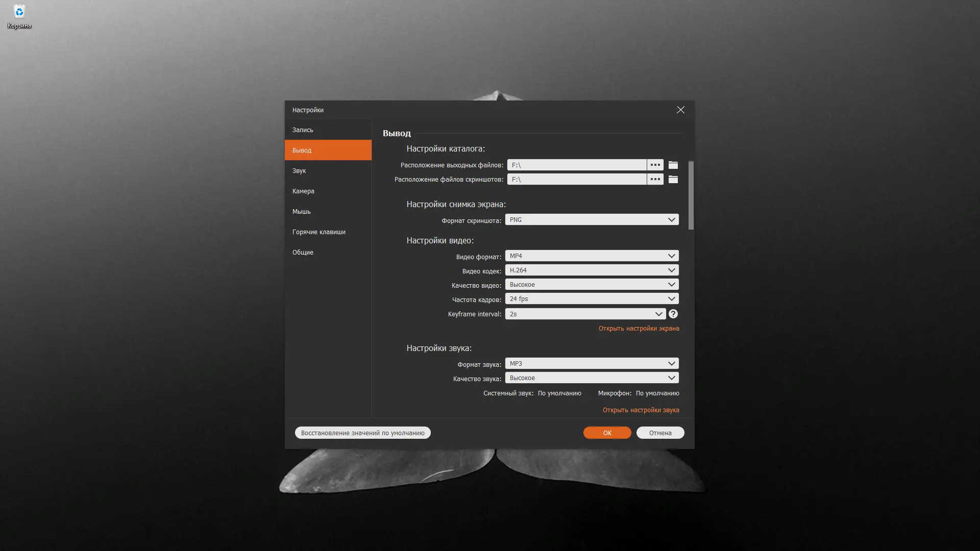Open the output files folder icon
Image resolution: width=980 pixels, height=551 pixels.
click(x=673, y=165)
